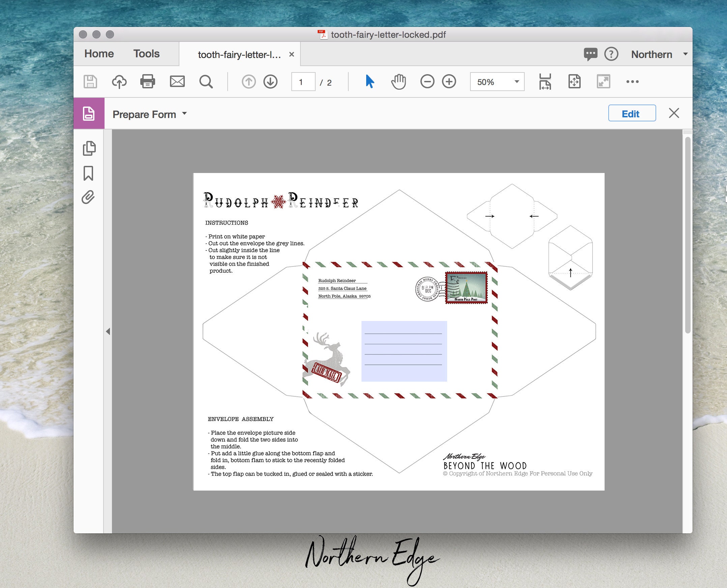
Task: Open Attachments paperclip panel
Action: pyautogui.click(x=88, y=197)
